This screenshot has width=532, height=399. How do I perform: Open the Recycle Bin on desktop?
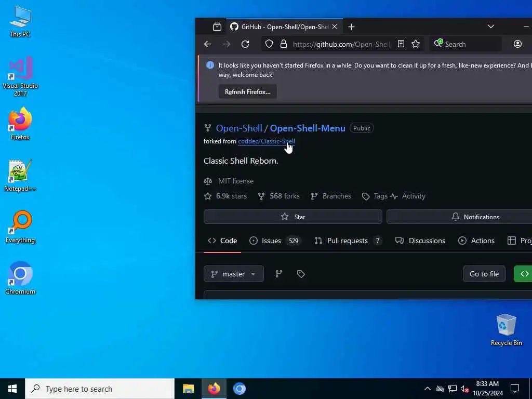[x=506, y=330]
